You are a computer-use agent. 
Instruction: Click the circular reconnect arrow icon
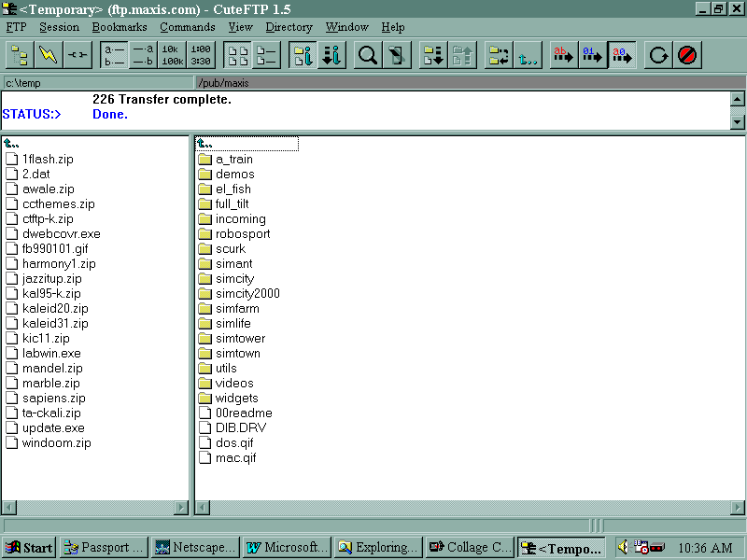658,55
